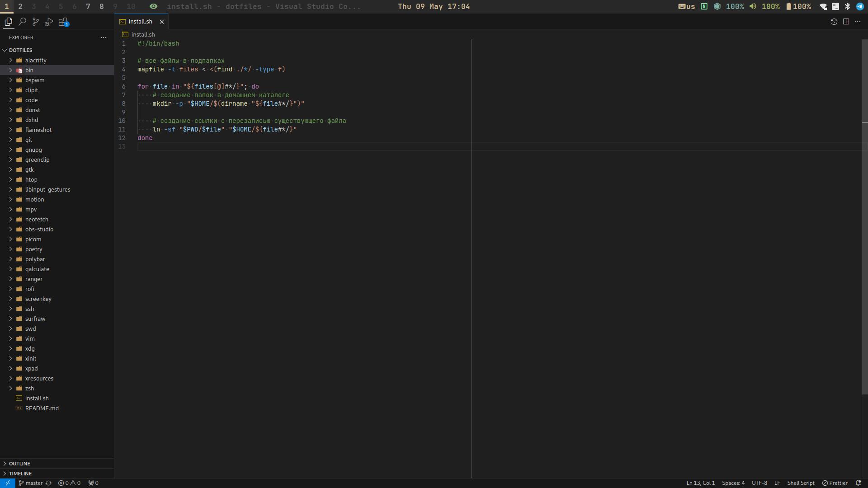The image size is (868, 488).
Task: Click the battery 100% indicator
Action: 798,6
